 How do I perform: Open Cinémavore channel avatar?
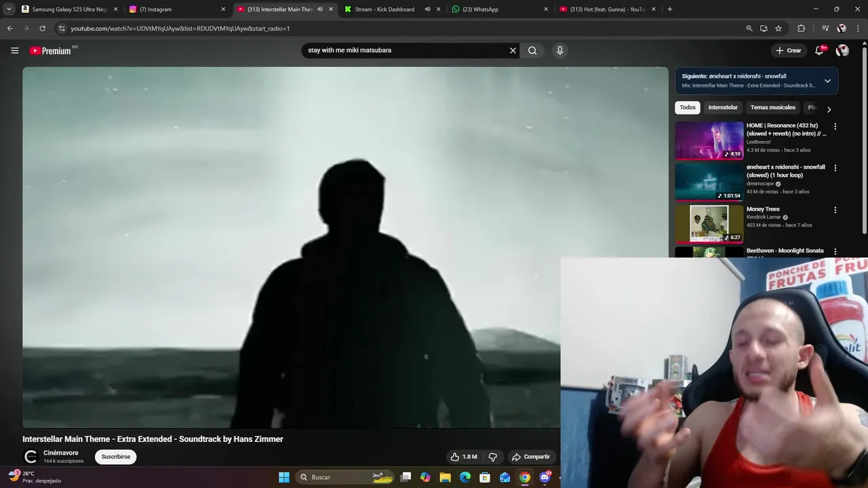(31, 457)
